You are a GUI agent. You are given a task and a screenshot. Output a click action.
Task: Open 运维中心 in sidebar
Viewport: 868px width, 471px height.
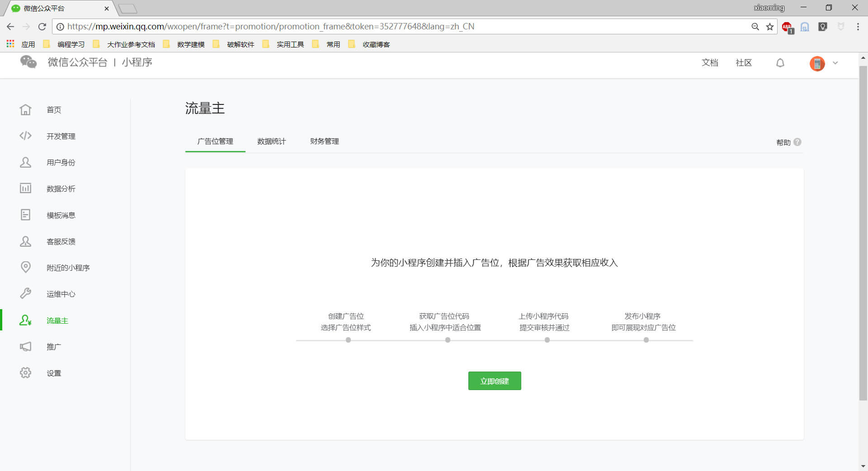[61, 294]
